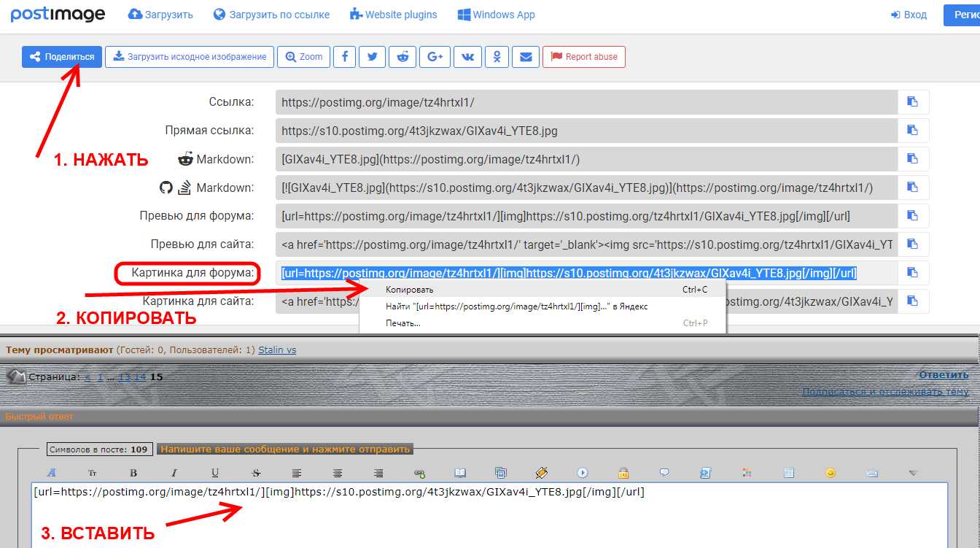Copy Reddit Markdown code via copy icon

912,159
